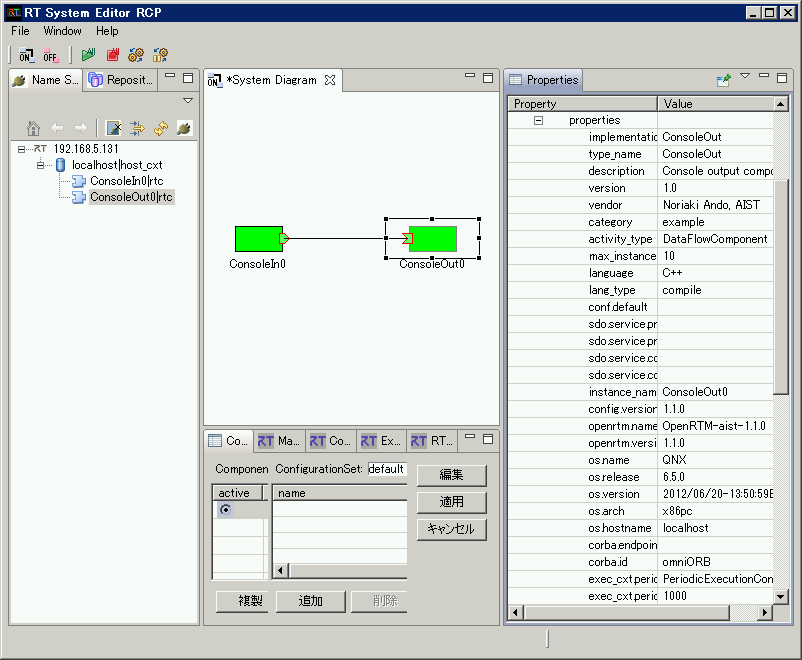The height and width of the screenshot is (660, 802).
Task: Click the Properties vertical scrollbar thumb
Action: [781, 287]
